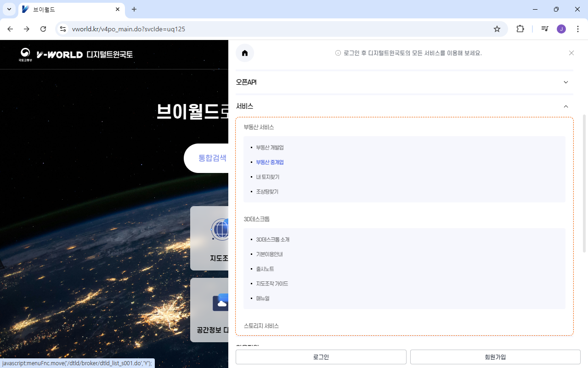Click the site information icon in address bar
This screenshot has height=368, width=588.
[63, 29]
